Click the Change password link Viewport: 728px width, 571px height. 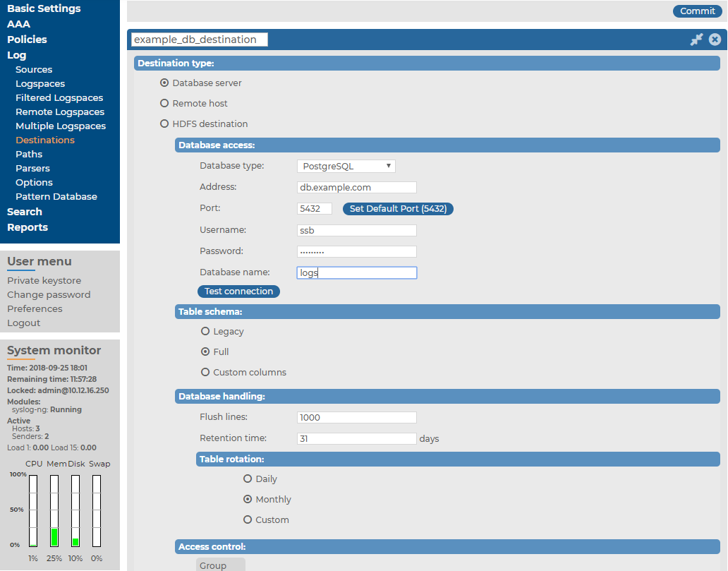pos(49,294)
